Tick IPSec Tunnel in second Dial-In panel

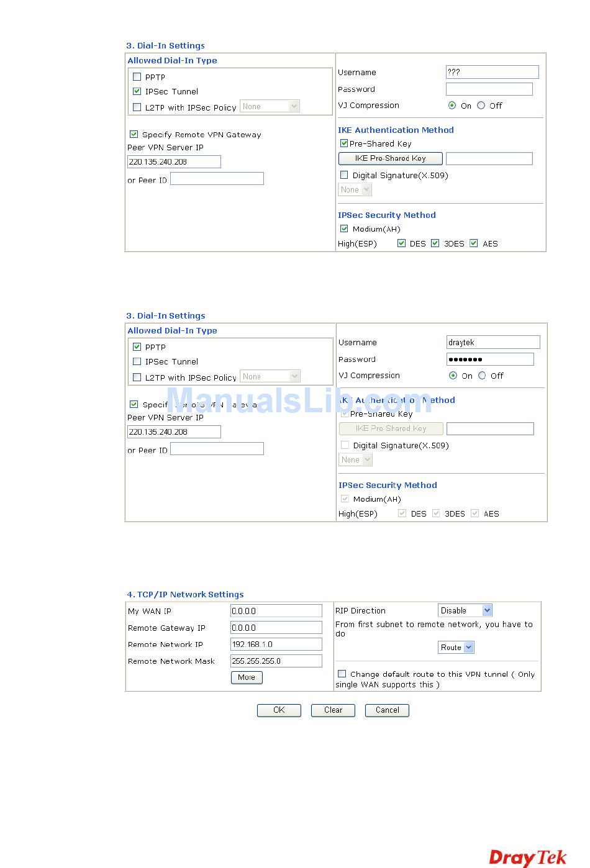point(137,361)
